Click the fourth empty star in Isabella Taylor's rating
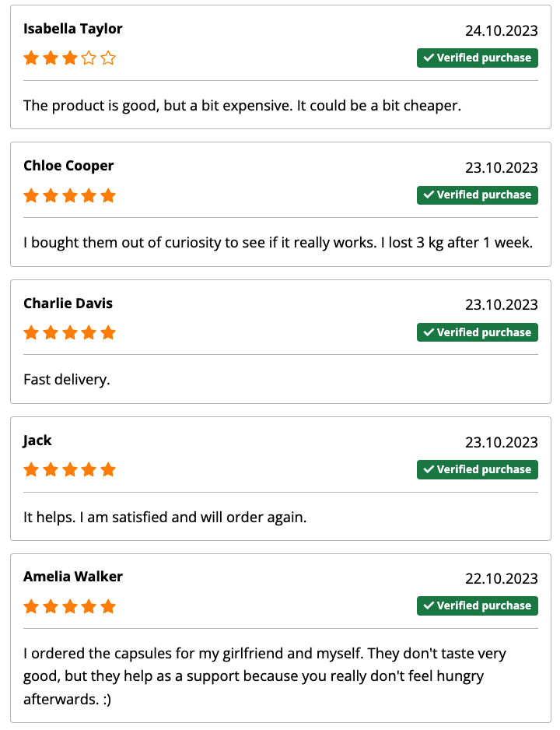Viewport: 560px width, 730px height. 89,58
